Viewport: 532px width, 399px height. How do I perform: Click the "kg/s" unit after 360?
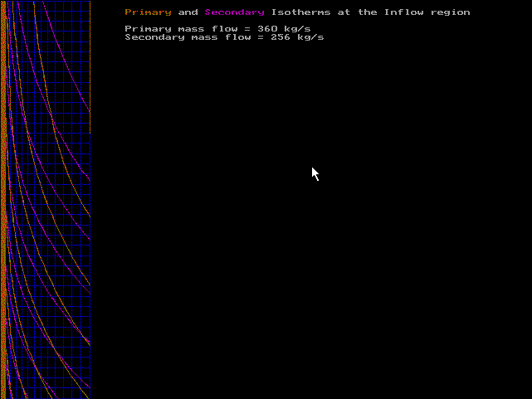tap(297, 29)
